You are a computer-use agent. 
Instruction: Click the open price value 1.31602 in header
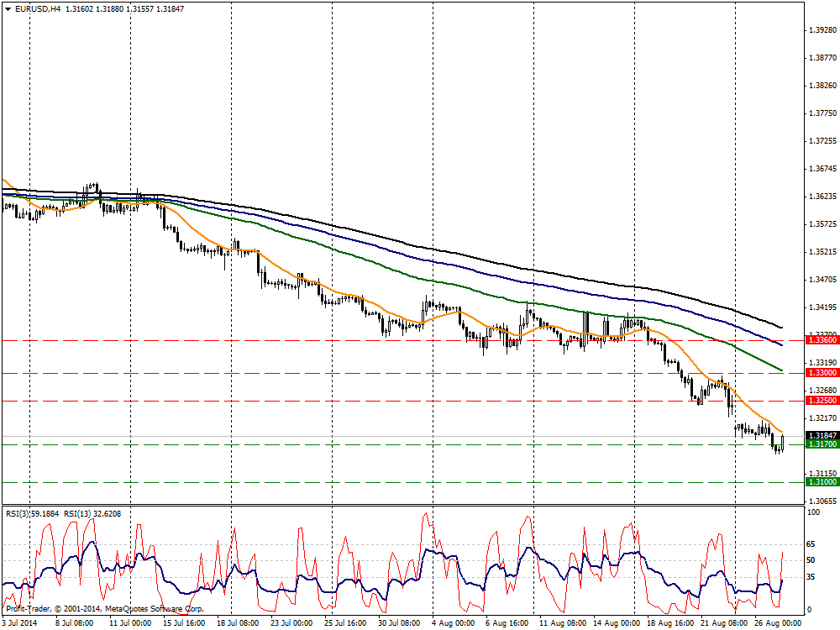click(79, 9)
